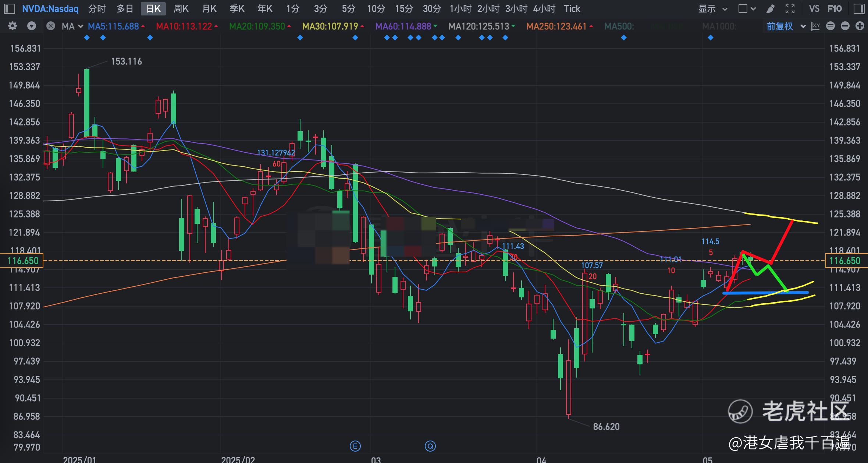Select the 1分 one-minute timeframe
This screenshot has width=868, height=463.
[x=293, y=8]
